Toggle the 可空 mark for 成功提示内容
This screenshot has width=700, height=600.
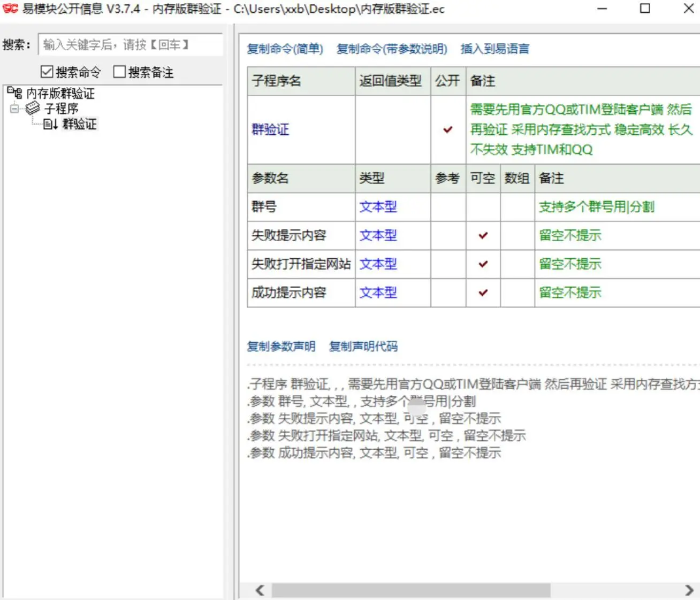483,293
